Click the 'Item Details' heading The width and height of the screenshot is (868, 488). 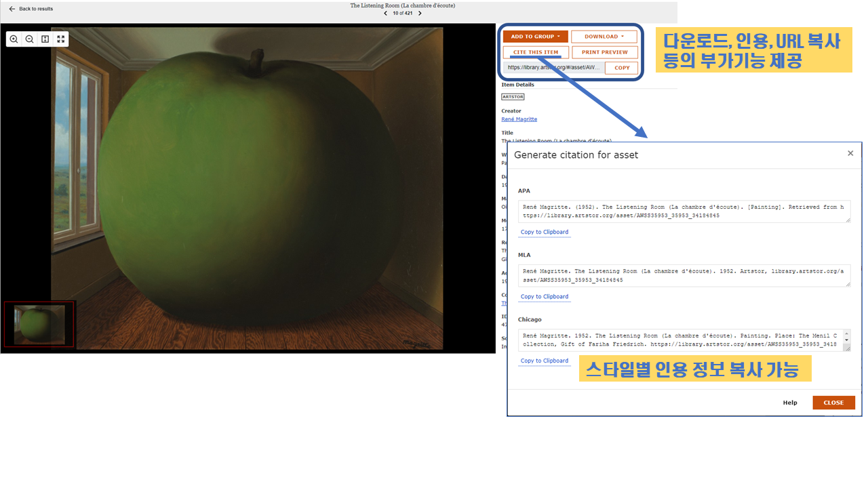tap(517, 85)
